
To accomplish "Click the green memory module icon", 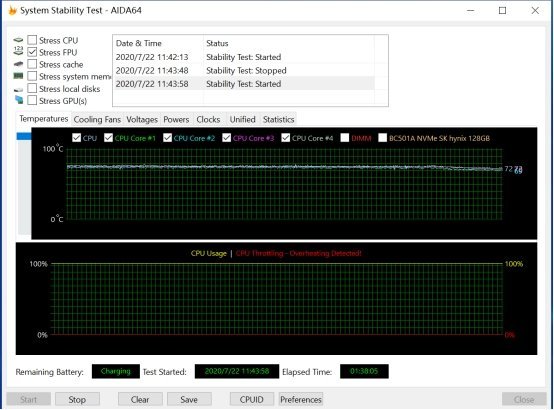I will [x=18, y=76].
